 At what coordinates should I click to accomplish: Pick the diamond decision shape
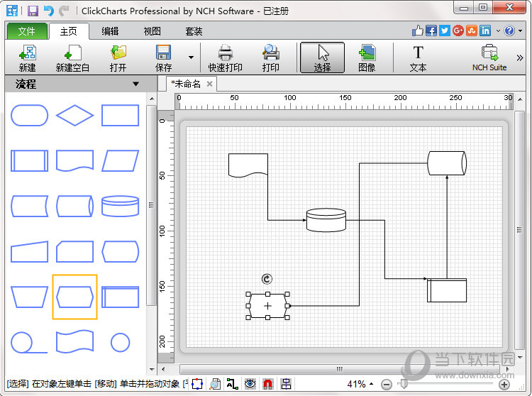(x=74, y=116)
